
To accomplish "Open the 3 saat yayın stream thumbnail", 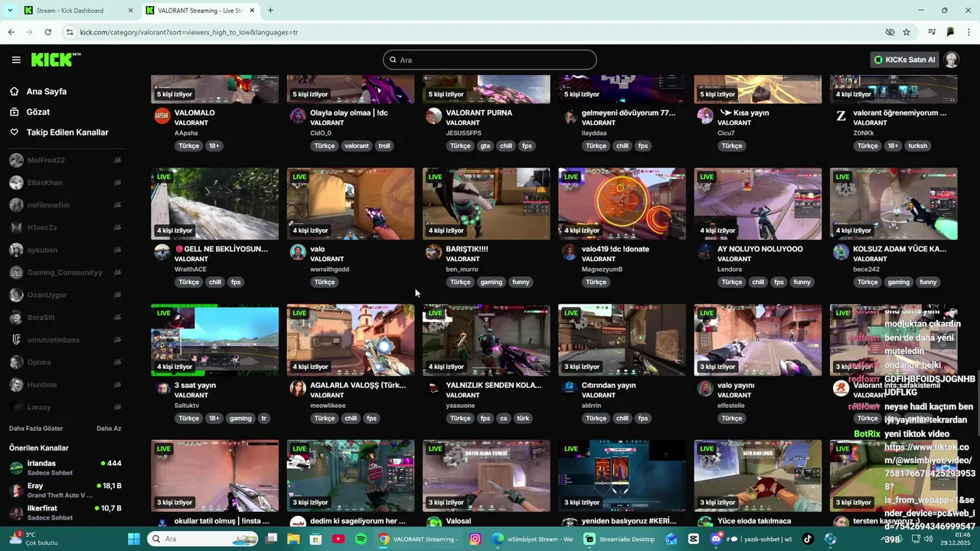I will pos(215,340).
